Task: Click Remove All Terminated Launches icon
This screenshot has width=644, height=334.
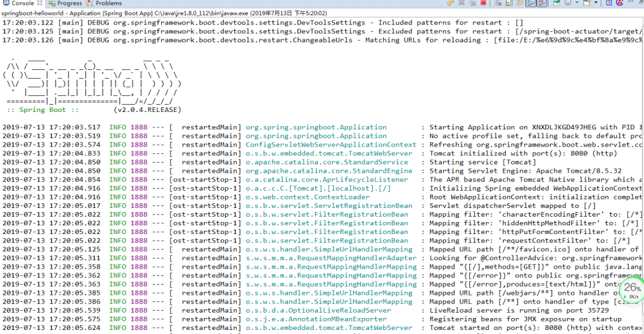Action: pyautogui.click(x=472, y=3)
